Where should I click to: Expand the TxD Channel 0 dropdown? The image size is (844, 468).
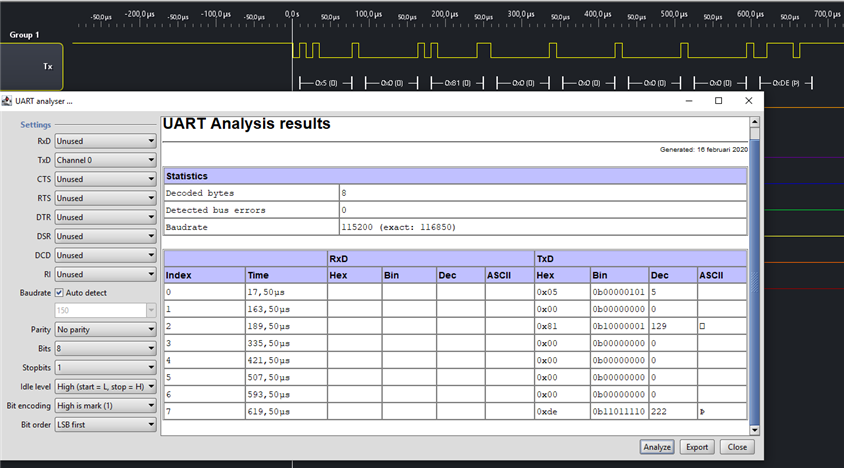pyautogui.click(x=106, y=160)
